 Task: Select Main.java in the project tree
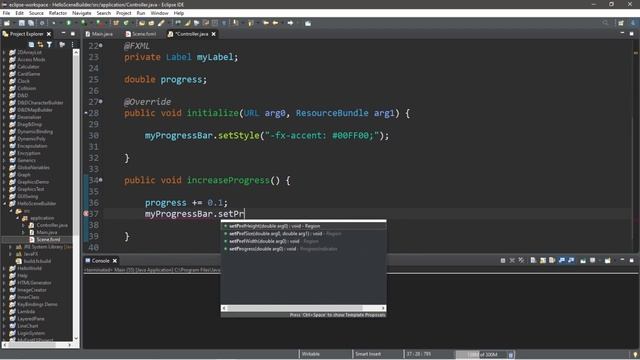click(x=47, y=232)
